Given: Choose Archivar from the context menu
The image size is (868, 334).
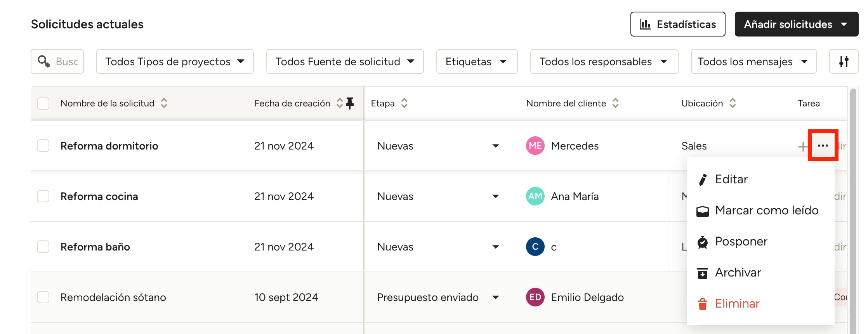Looking at the screenshot, I should (738, 272).
